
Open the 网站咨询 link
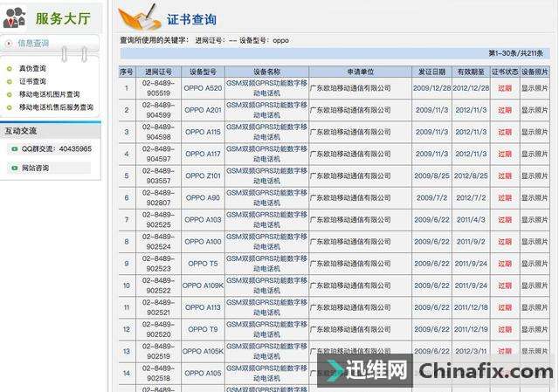[35, 168]
